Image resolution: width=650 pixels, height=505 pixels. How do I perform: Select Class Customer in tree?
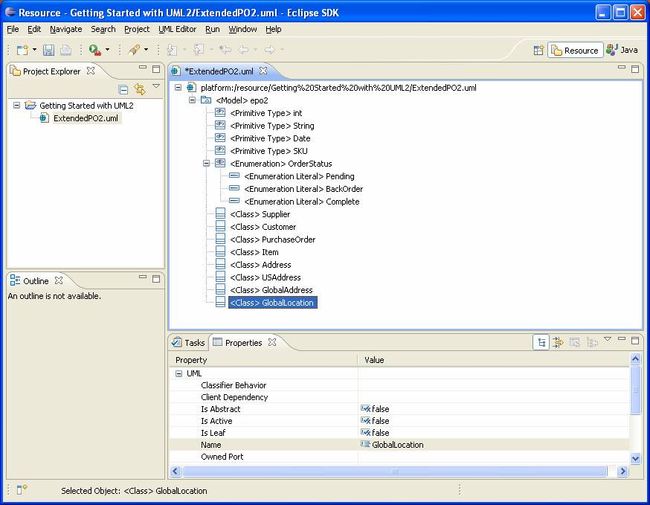point(263,227)
